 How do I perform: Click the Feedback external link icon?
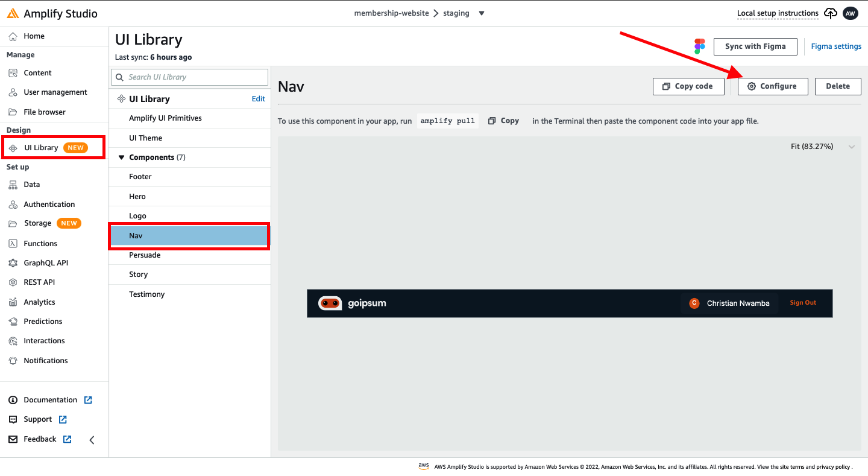68,439
